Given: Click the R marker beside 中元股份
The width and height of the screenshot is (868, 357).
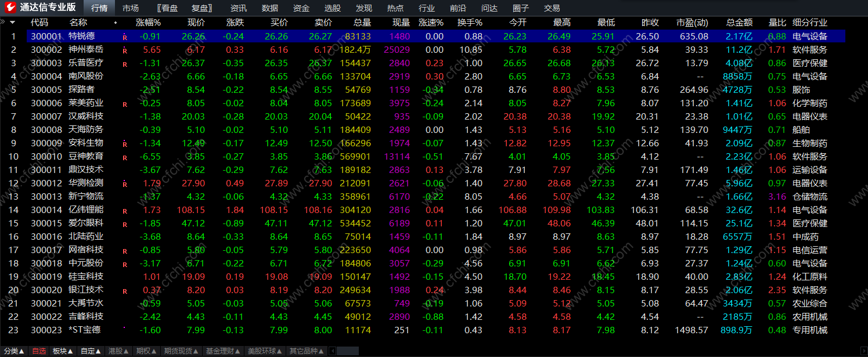Looking at the screenshot, I should pyautogui.click(x=124, y=264).
